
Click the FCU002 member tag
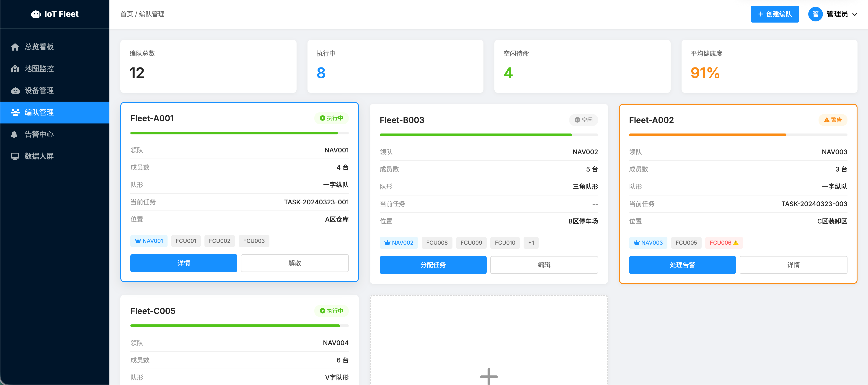(x=220, y=241)
